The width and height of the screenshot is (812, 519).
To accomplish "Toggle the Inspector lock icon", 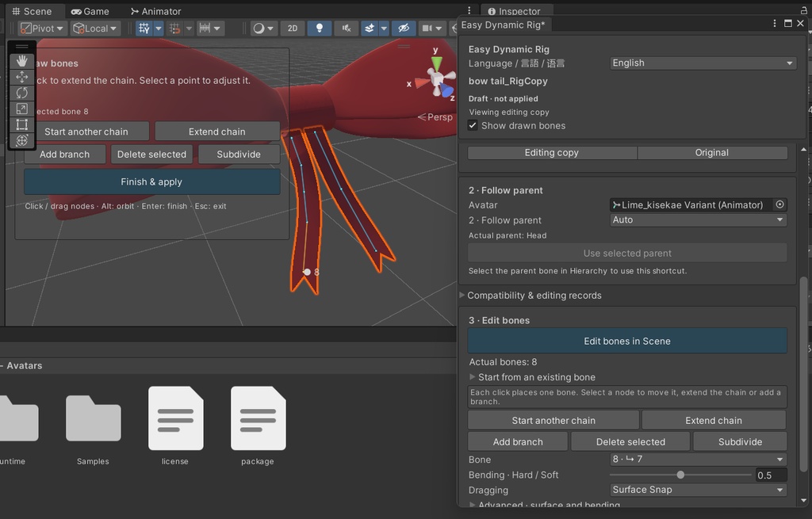I will pyautogui.click(x=804, y=10).
